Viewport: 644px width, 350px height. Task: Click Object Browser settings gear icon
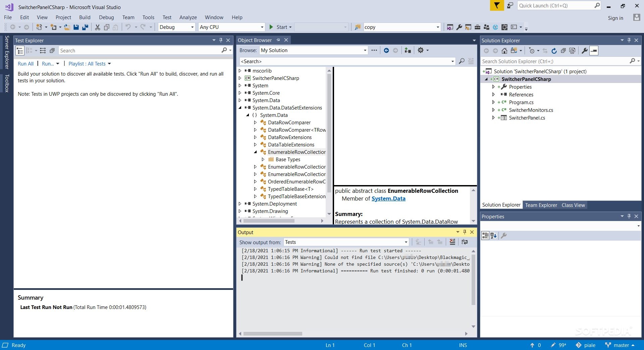[x=421, y=50]
